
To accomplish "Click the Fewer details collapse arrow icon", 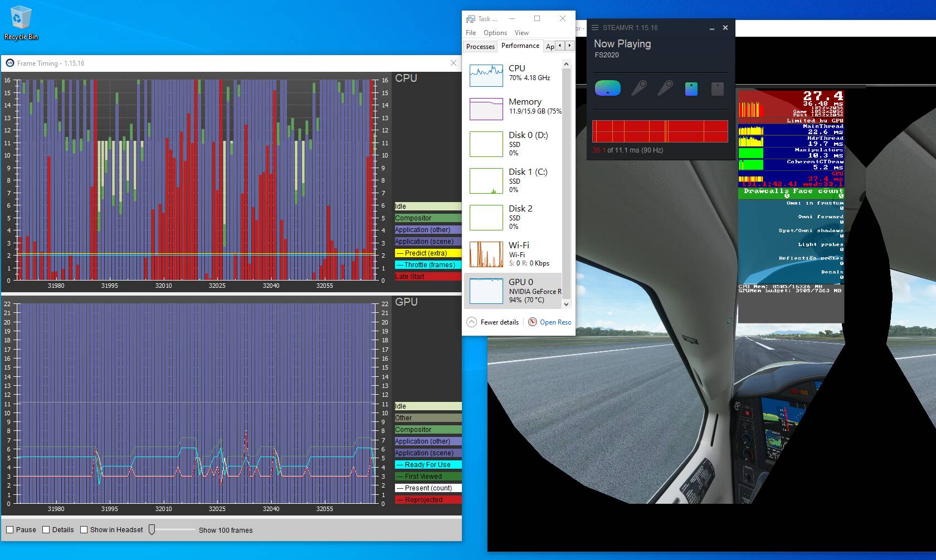I will [471, 322].
